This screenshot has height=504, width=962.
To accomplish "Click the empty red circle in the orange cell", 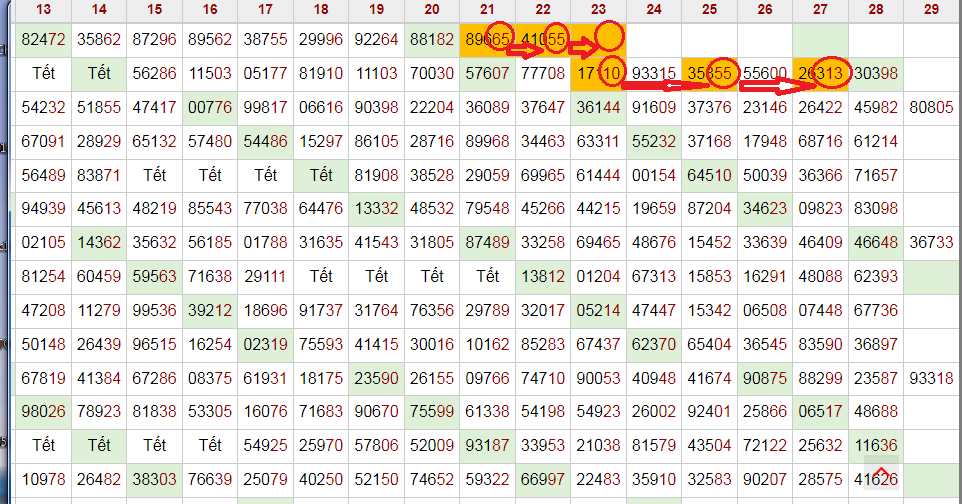I will (x=609, y=38).
